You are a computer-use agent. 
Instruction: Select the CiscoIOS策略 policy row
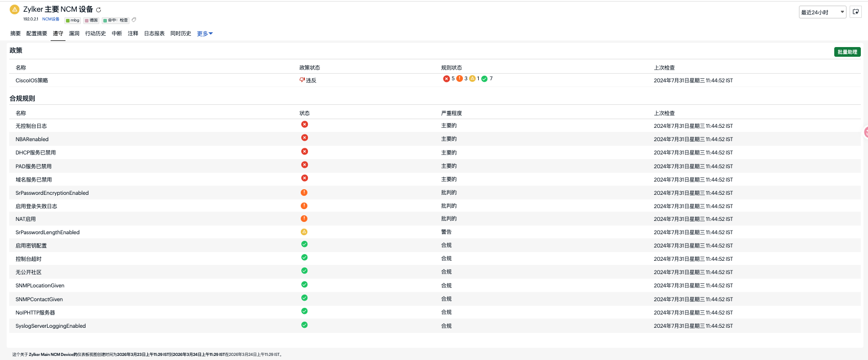(32, 81)
